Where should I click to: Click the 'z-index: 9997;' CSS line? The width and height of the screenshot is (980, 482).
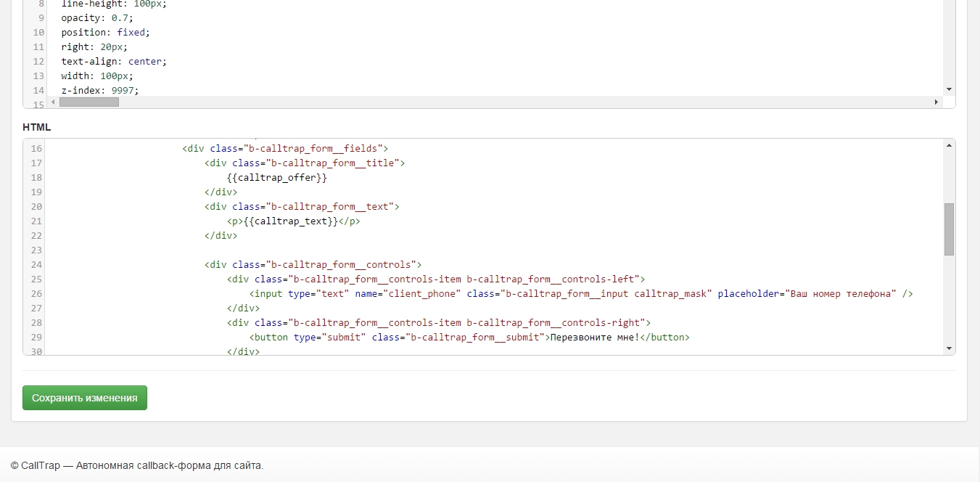tap(99, 90)
